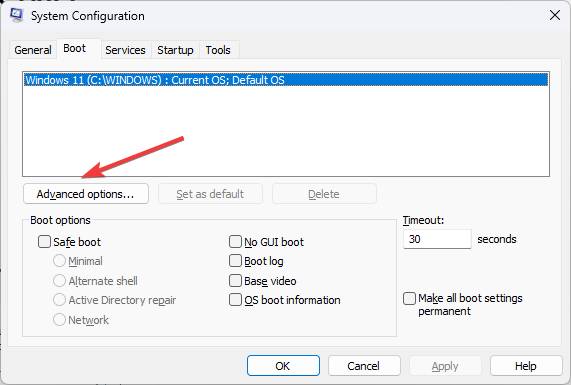Image resolution: width=571 pixels, height=385 pixels.
Task: Confirm with the OK button
Action: pos(283,366)
